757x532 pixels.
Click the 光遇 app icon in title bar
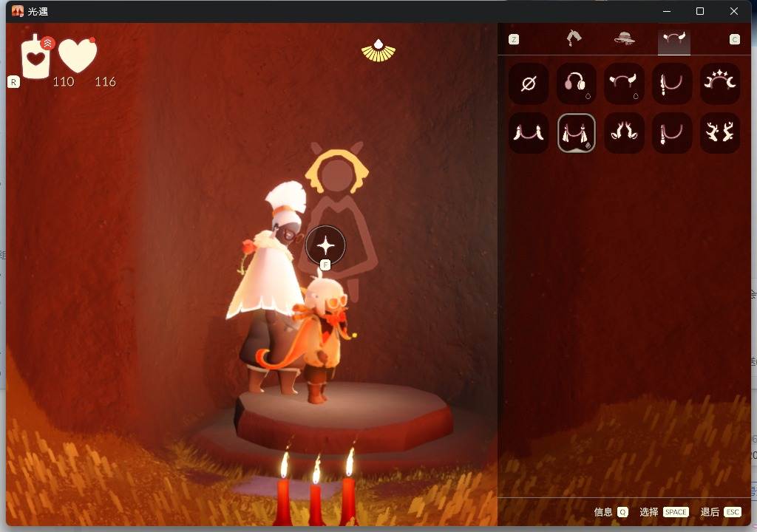pos(18,11)
